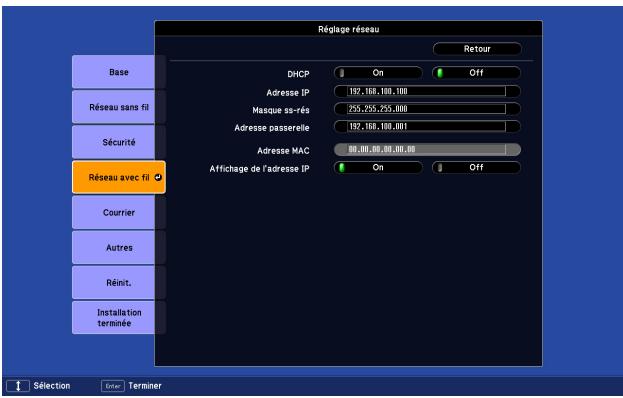Click the Adresse passerelle label
The image size is (623, 398).
(x=272, y=128)
